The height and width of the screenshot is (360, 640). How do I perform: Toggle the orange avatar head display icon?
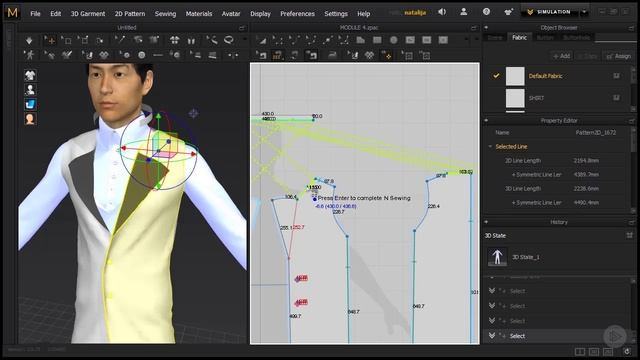[30, 119]
